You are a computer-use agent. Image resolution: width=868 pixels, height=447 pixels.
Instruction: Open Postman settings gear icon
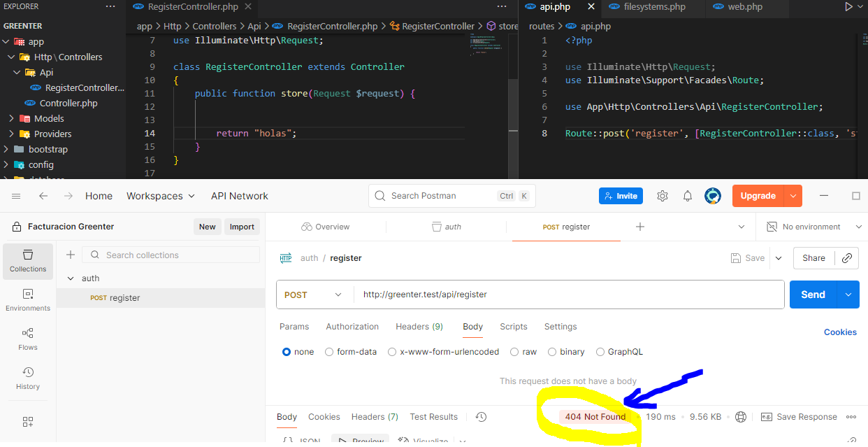[663, 196]
